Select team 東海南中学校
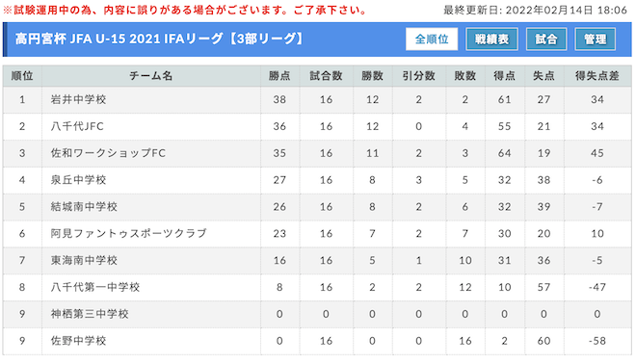The height and width of the screenshot is (364, 636). click(x=84, y=260)
